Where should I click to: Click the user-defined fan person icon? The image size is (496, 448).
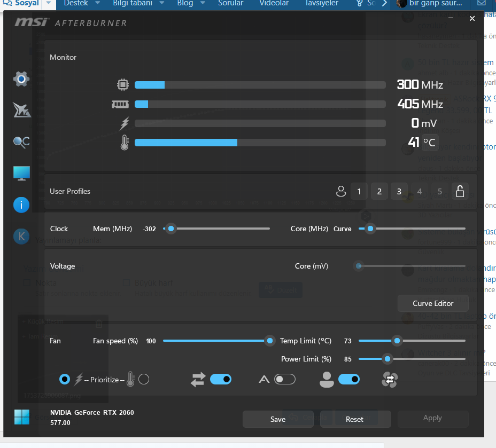coord(327,380)
